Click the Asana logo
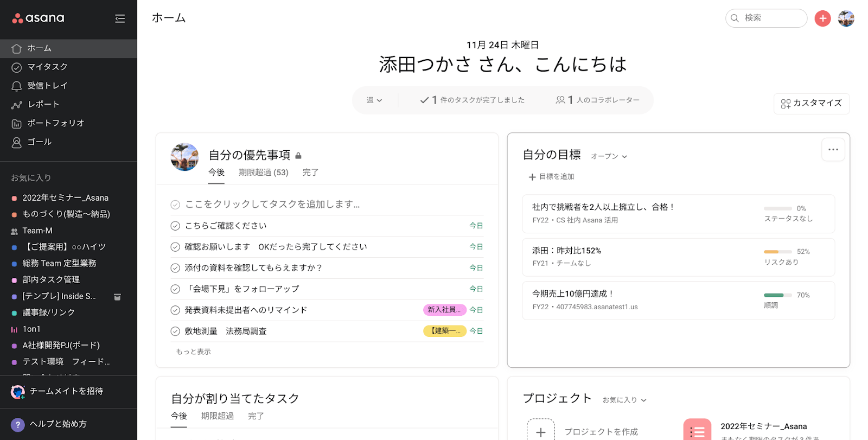This screenshot has width=868, height=440. [38, 18]
